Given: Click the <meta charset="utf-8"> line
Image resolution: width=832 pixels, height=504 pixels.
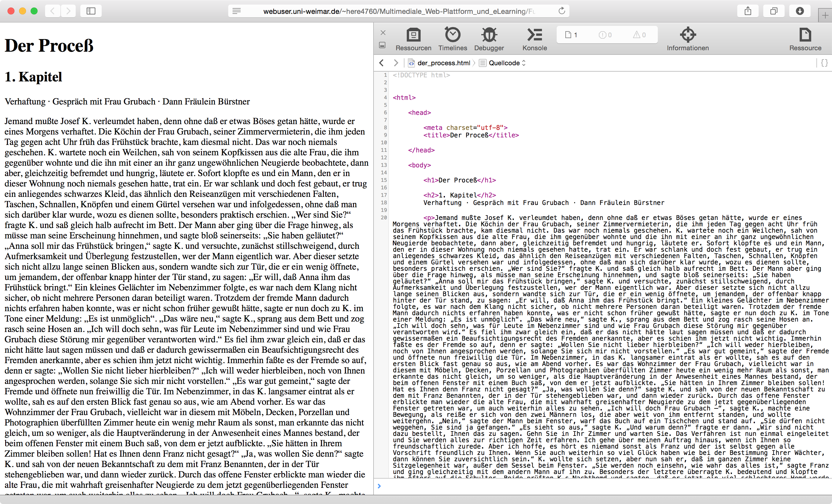Looking at the screenshot, I should coord(465,128).
